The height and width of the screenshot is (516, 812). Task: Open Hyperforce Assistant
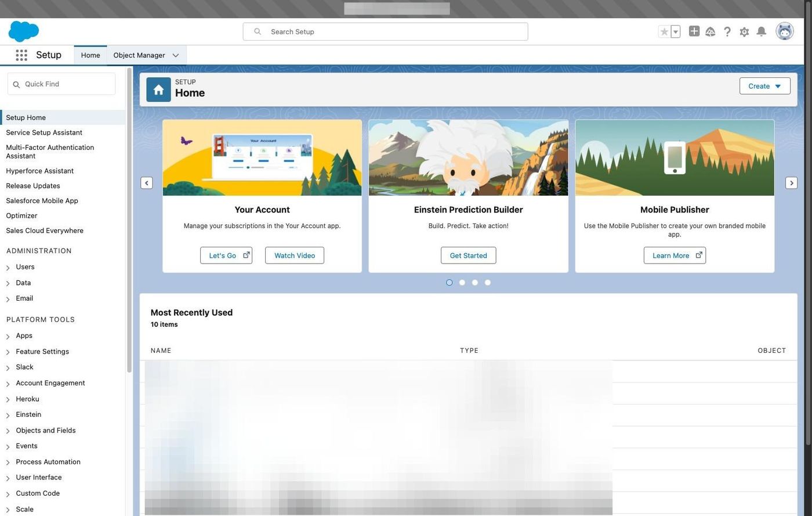[x=39, y=171]
